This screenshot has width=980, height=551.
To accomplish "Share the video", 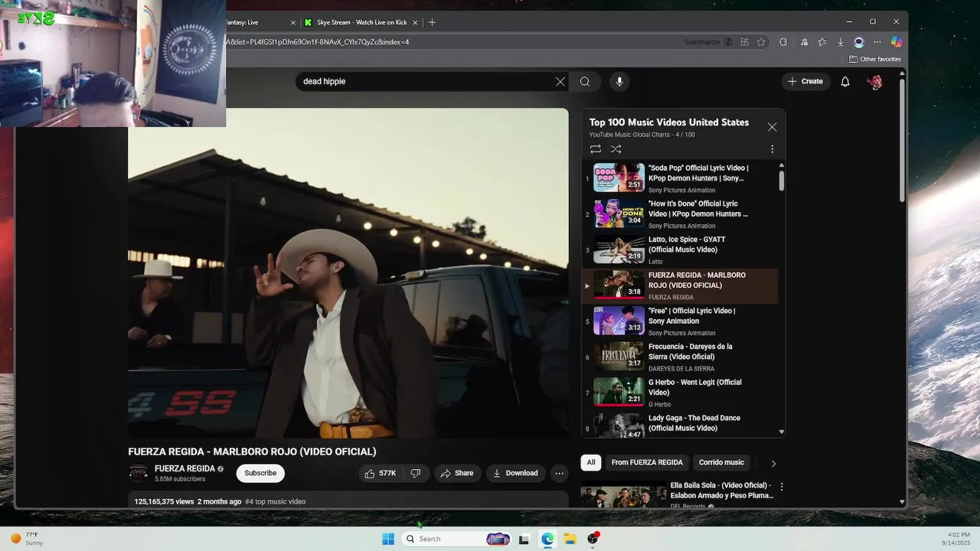I will pos(456,473).
